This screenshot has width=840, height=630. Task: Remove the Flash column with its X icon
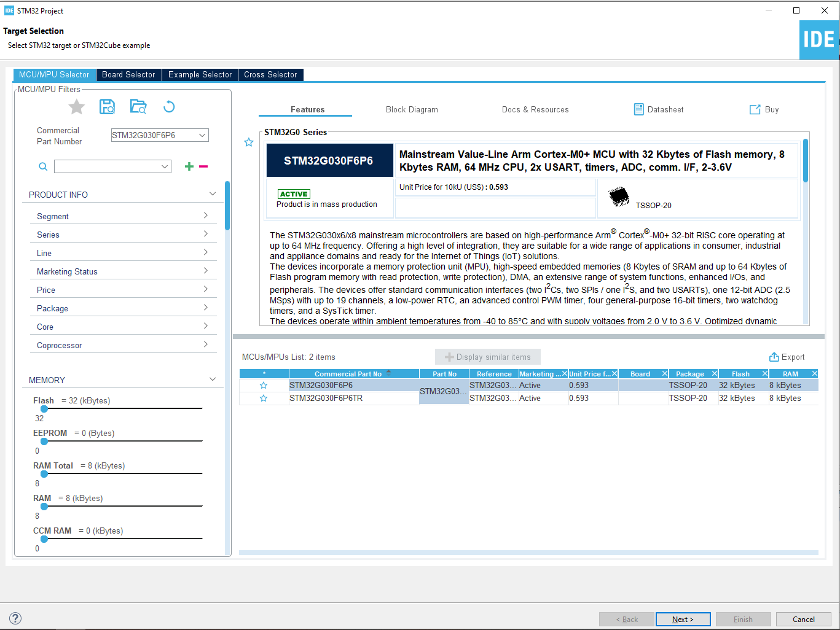(x=765, y=373)
